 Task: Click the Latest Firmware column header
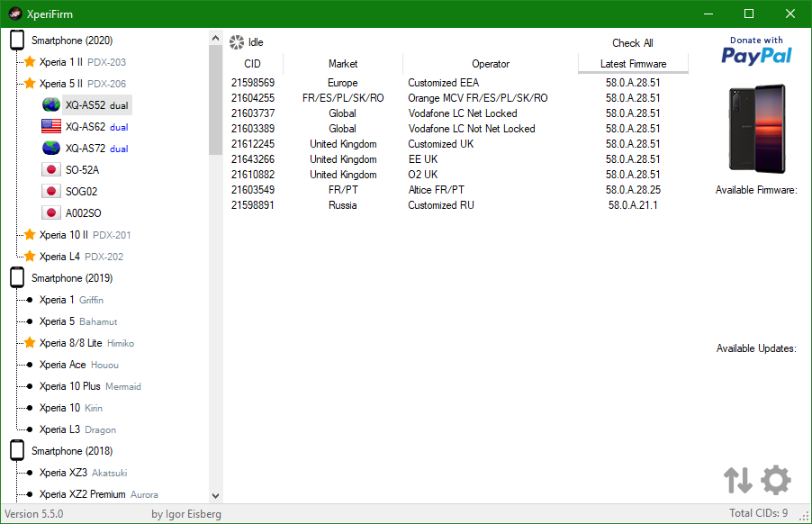(x=634, y=64)
